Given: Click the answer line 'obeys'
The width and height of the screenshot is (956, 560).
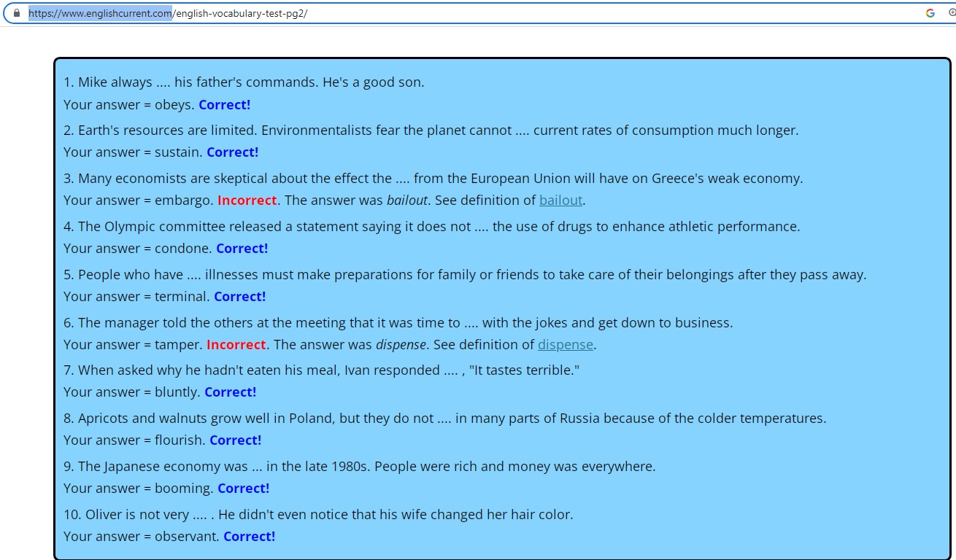Looking at the screenshot, I should click(x=157, y=105).
